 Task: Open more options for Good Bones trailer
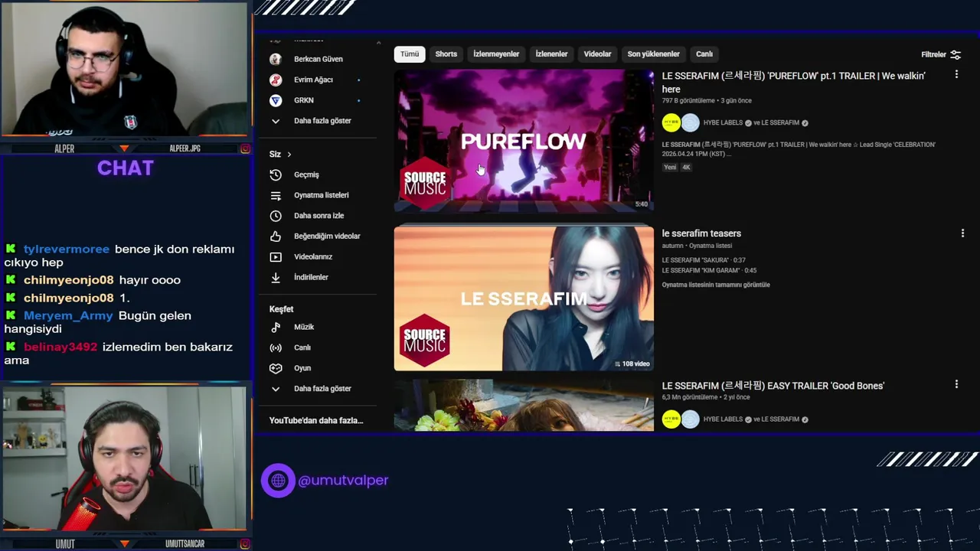tap(956, 384)
